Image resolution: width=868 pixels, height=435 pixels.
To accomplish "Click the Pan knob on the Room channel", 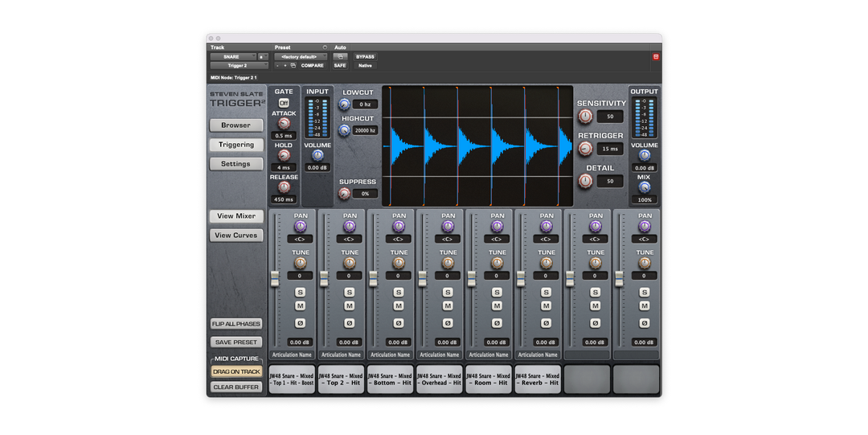I will (497, 227).
